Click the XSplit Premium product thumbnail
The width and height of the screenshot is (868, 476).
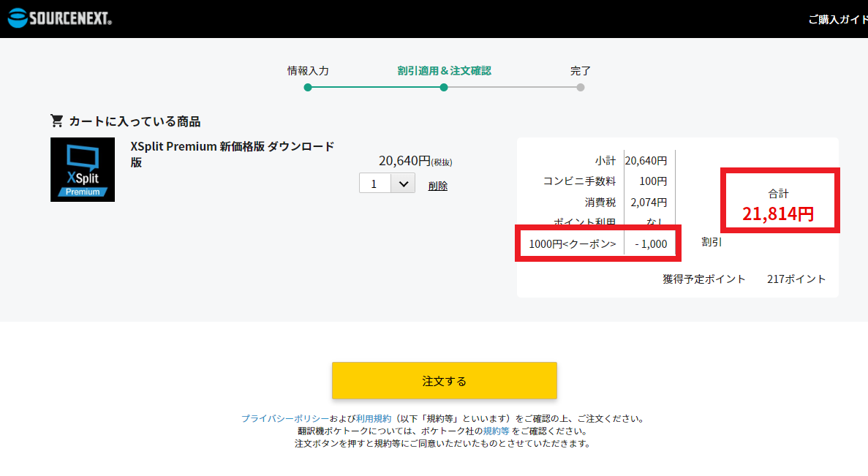click(x=83, y=170)
